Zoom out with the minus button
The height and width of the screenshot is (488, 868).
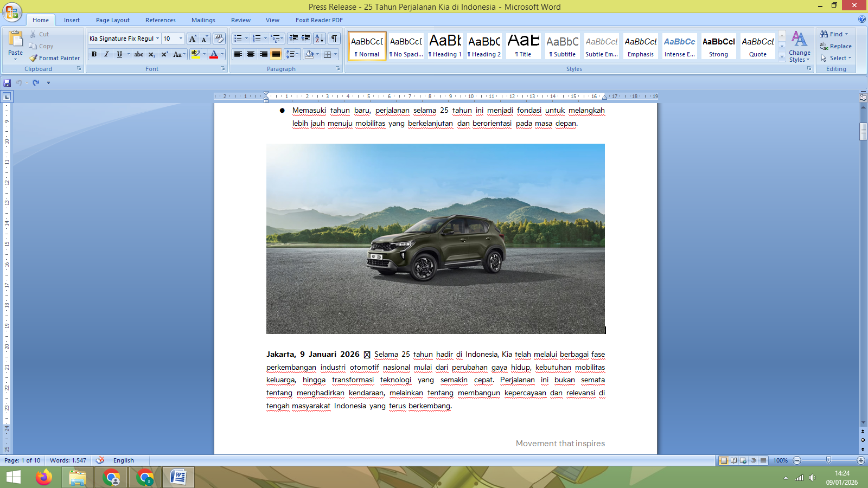[797, 460]
